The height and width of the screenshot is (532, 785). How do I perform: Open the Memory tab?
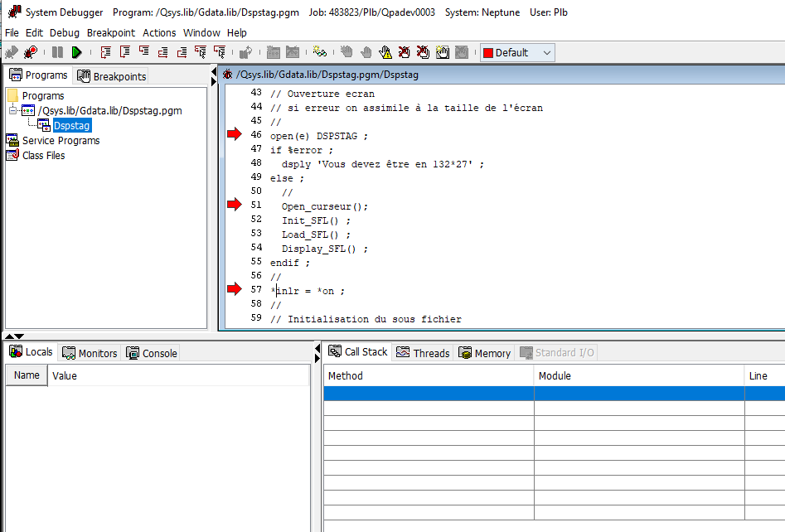485,353
